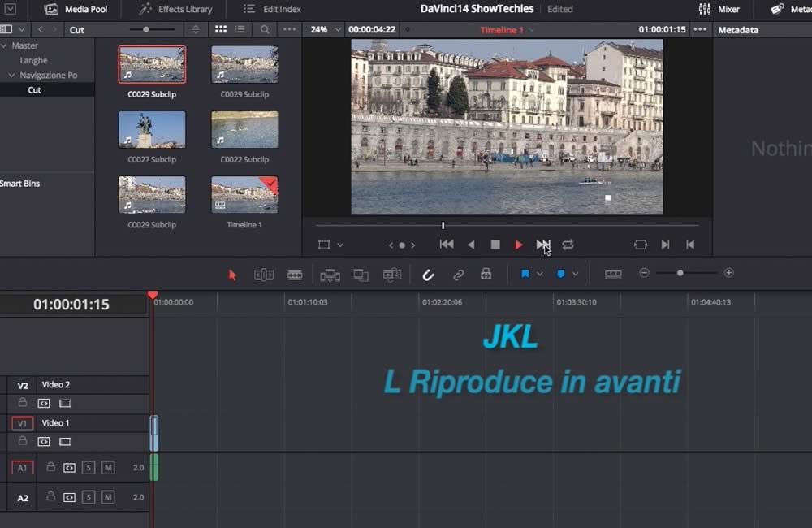This screenshot has height=528, width=812.
Task: Open the Mixer panel
Action: click(x=719, y=9)
